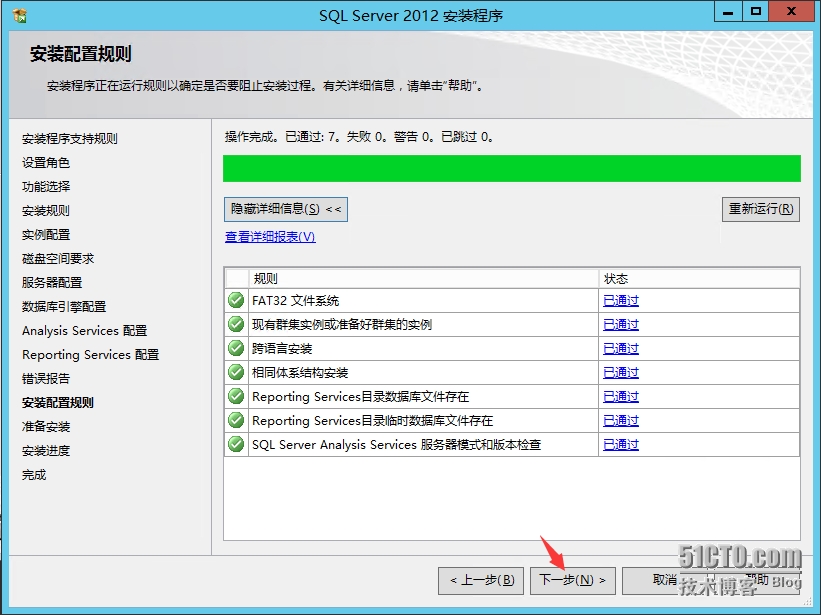Open 已通过 link for 跨语言安装
Screen dimensions: 821x615
621,349
